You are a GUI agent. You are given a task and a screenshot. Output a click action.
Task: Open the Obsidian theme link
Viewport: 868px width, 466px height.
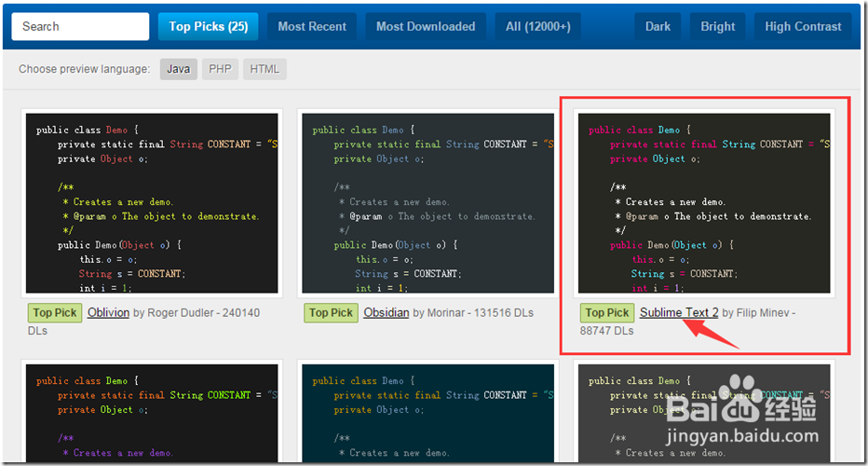coord(387,312)
